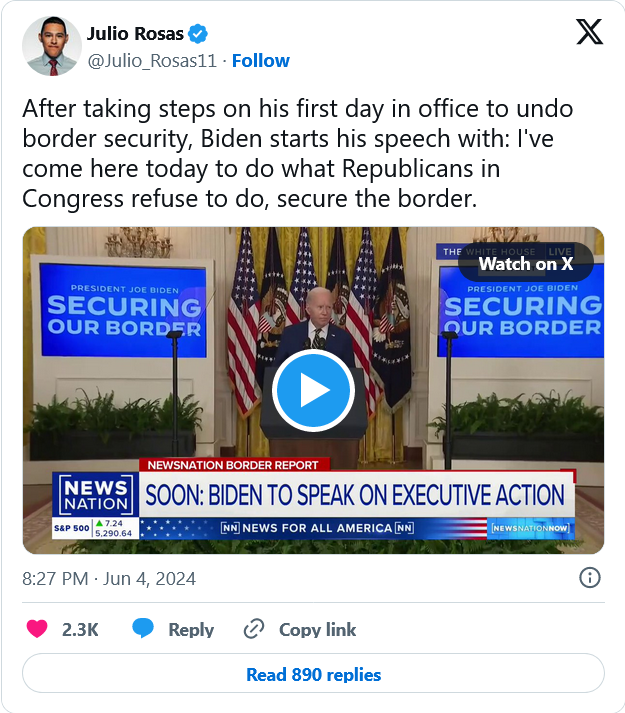Click the chain link icon

coord(254,629)
